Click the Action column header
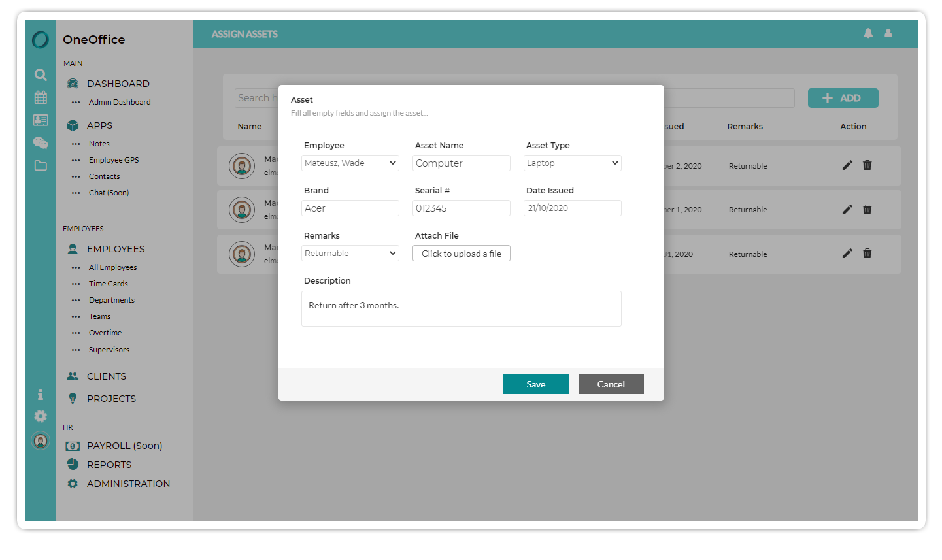Viewport: 942px width, 560px height. point(853,127)
